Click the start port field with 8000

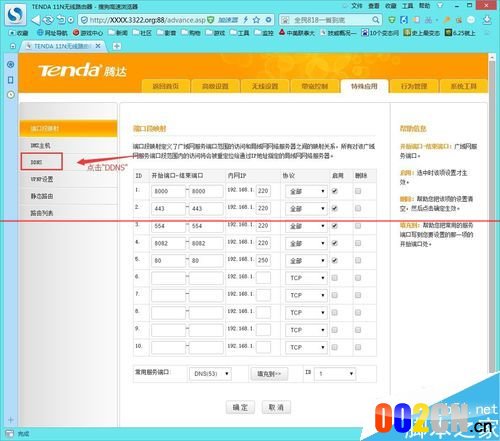click(168, 191)
